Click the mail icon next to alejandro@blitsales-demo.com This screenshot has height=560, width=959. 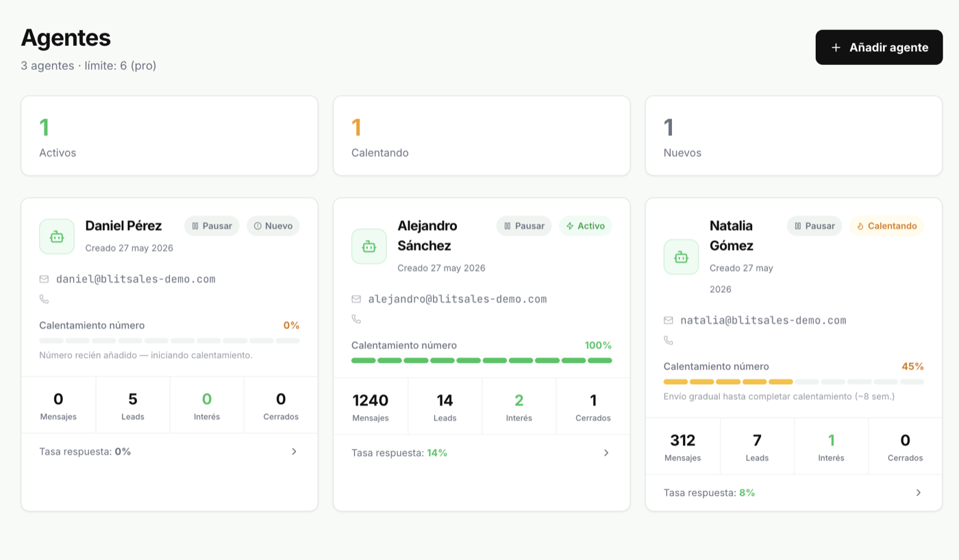click(x=356, y=299)
